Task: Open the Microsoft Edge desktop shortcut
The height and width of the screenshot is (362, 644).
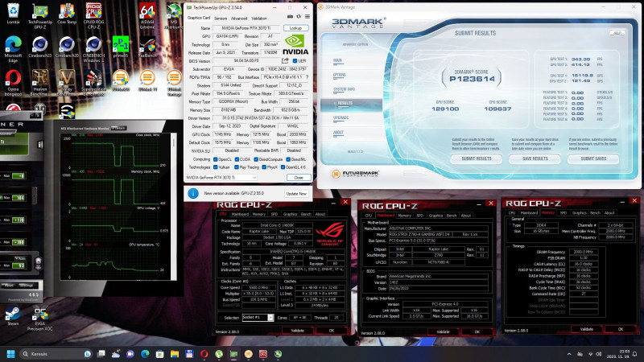Action: pyautogui.click(x=13, y=49)
